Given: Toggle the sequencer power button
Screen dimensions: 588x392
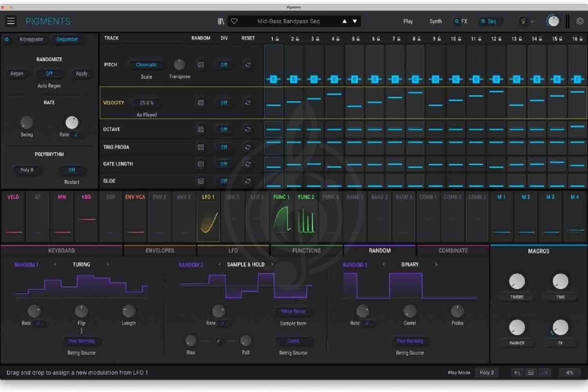Looking at the screenshot, I should pos(7,39).
